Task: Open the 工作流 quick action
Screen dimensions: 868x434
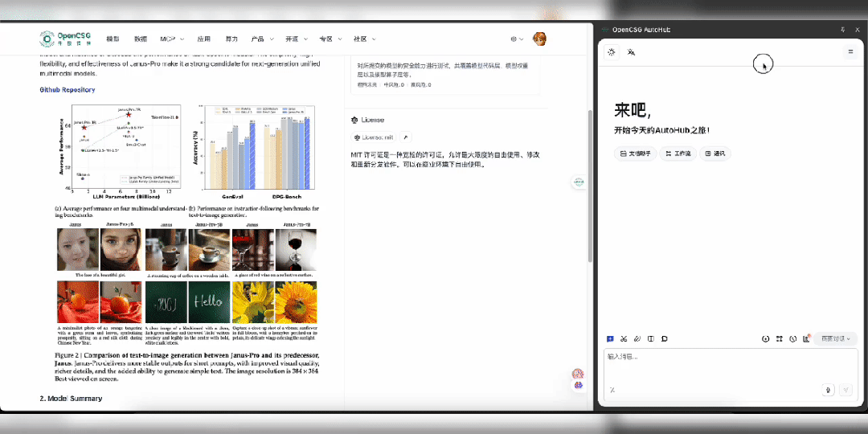Action: tap(678, 154)
